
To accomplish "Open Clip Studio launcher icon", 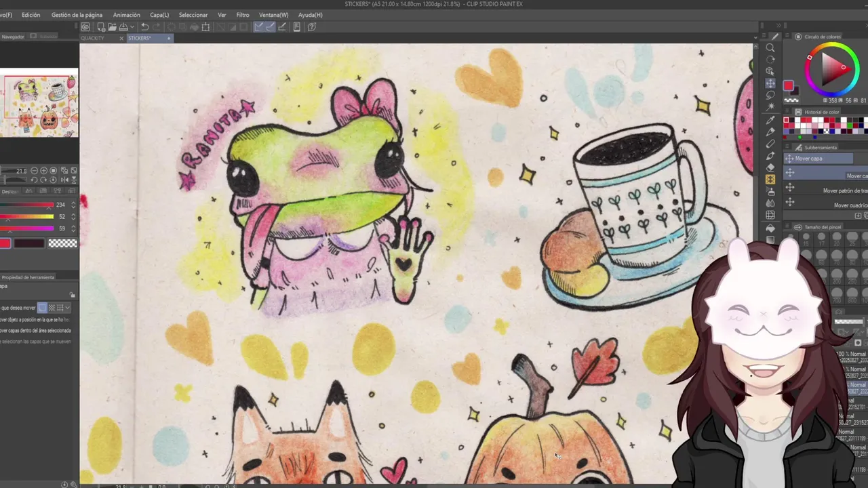I will point(85,27).
